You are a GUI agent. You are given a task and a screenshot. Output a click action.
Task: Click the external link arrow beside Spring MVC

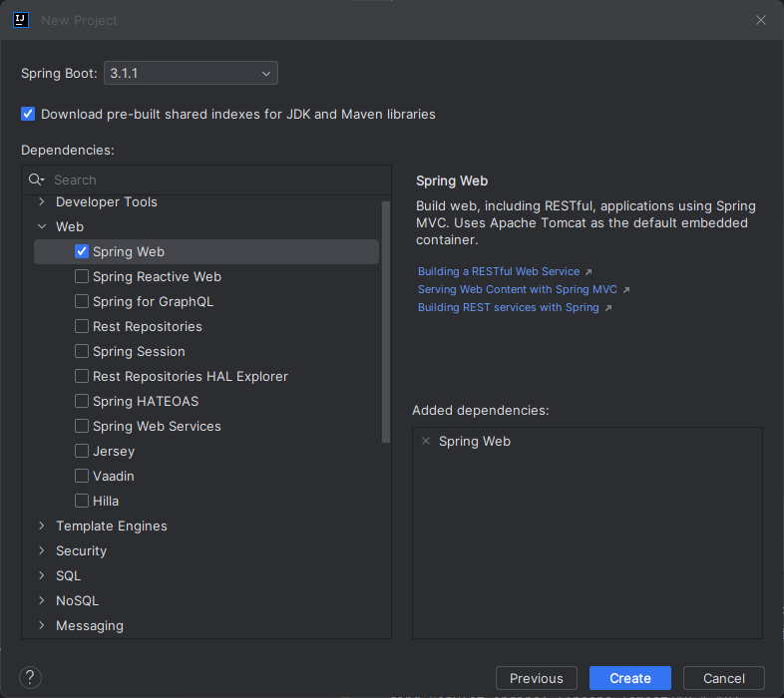click(626, 290)
